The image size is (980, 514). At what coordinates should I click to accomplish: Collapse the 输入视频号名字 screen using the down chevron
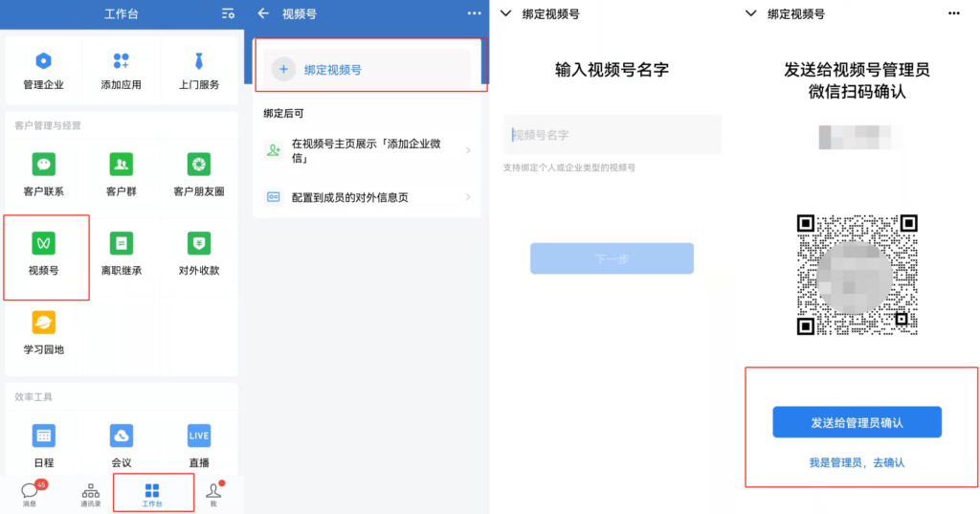click(x=506, y=13)
